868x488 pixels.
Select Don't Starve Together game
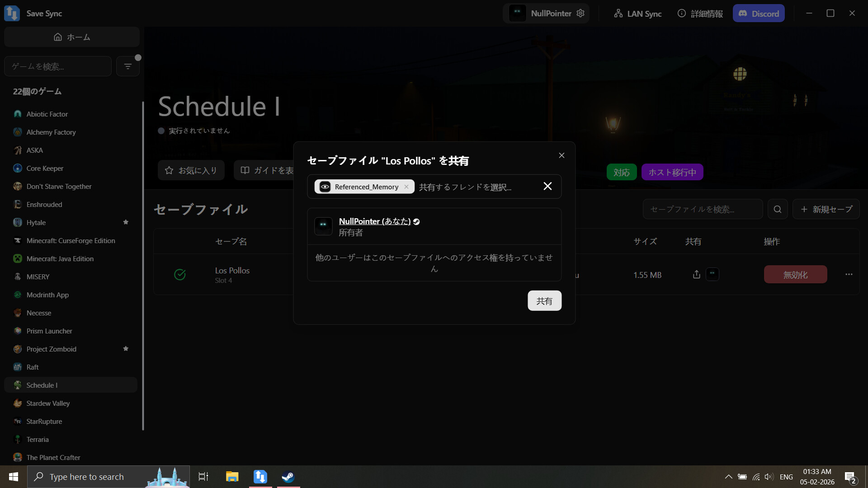(x=71, y=187)
